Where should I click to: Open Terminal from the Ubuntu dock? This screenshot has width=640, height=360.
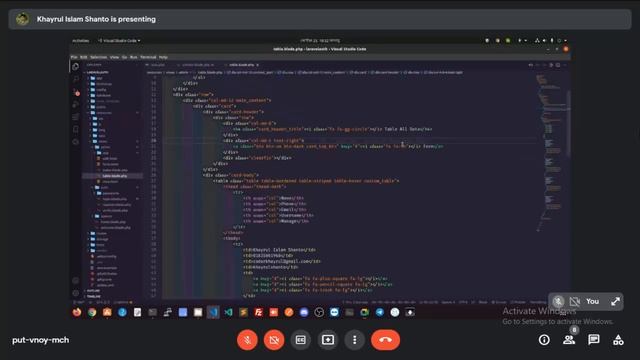click(153, 312)
